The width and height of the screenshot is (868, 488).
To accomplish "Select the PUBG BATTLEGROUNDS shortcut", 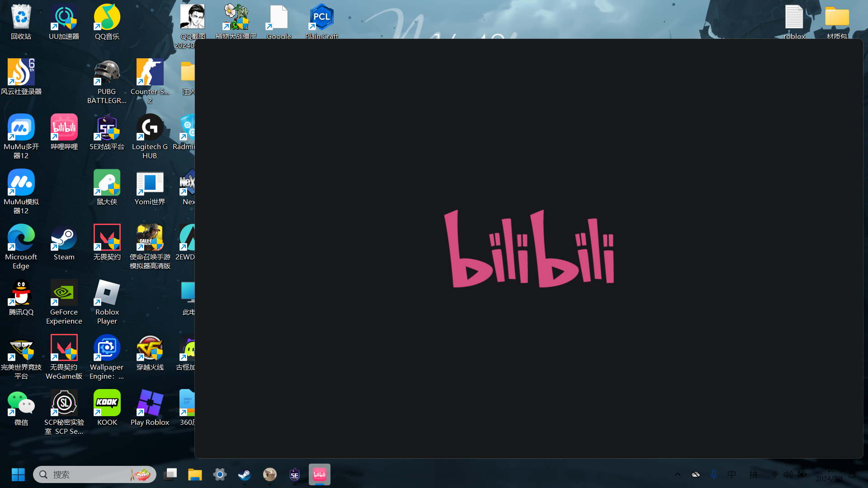I will 107,81.
